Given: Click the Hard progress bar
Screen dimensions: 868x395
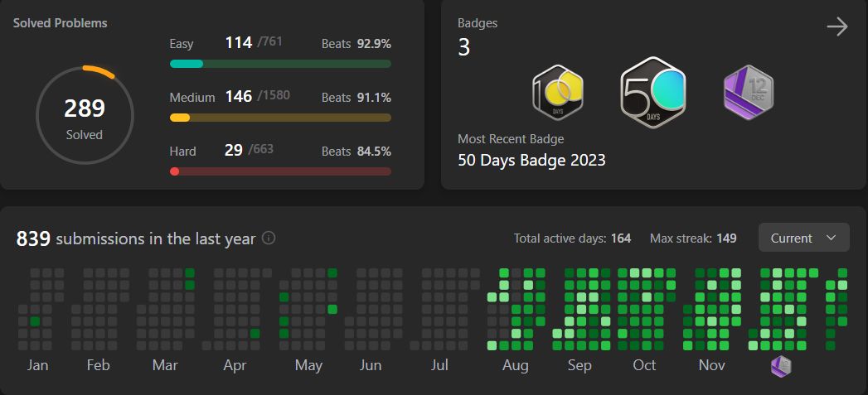Looking at the screenshot, I should coord(280,171).
